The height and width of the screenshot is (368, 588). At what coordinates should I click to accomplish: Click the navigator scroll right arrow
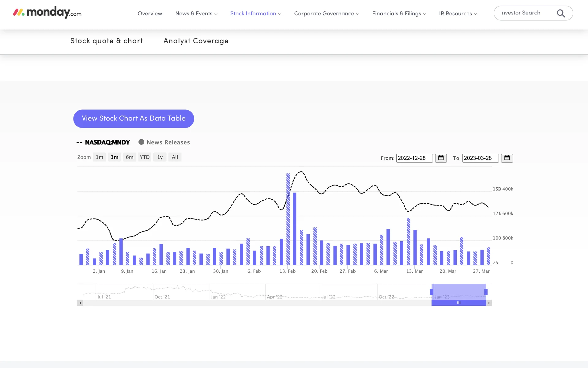pos(489,303)
